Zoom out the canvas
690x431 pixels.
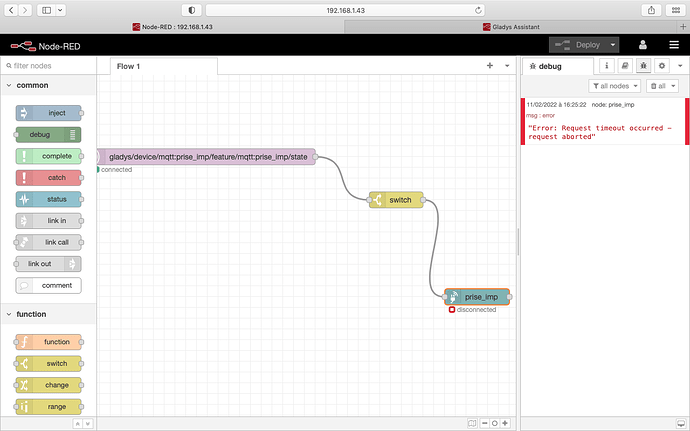484,423
